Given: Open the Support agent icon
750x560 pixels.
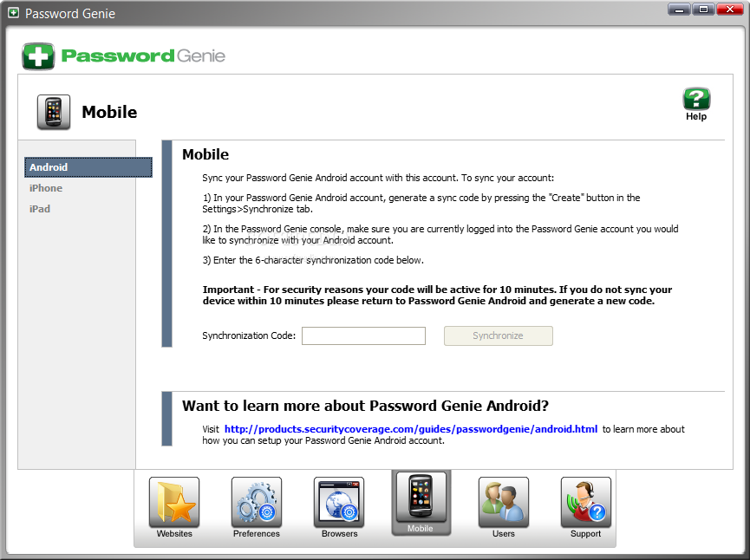Looking at the screenshot, I should point(586,502).
